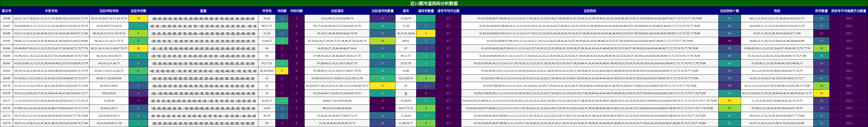Click the 温码号数量 header

(x=425, y=11)
